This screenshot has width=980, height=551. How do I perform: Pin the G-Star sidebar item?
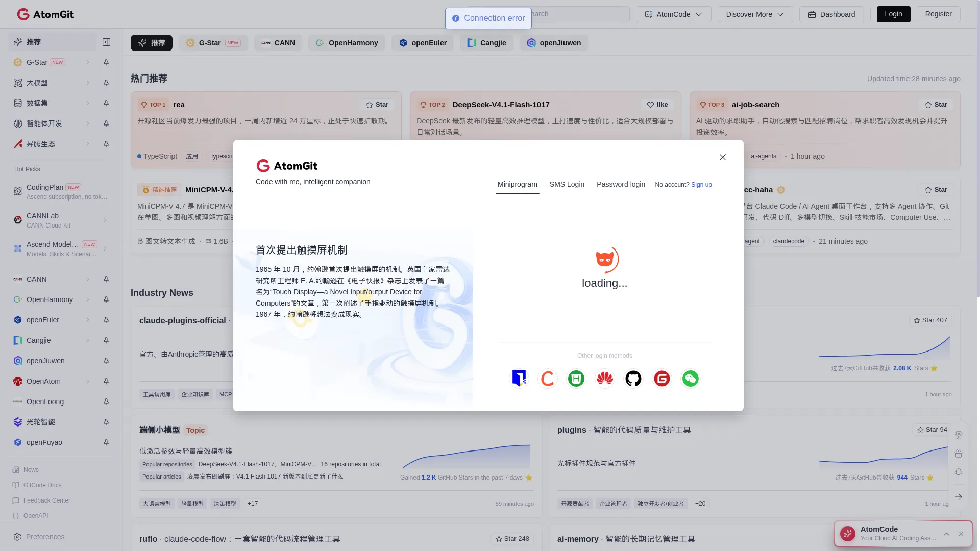(x=106, y=62)
